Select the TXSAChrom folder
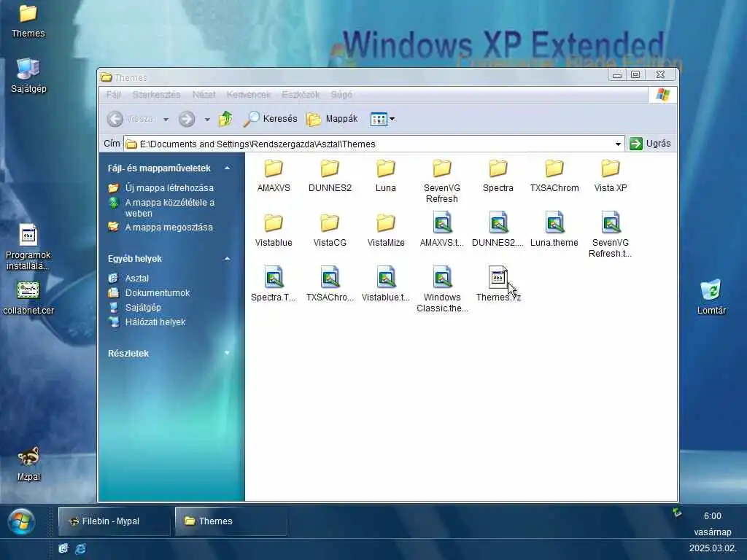Screen dimensions: 747x560 coord(554,175)
